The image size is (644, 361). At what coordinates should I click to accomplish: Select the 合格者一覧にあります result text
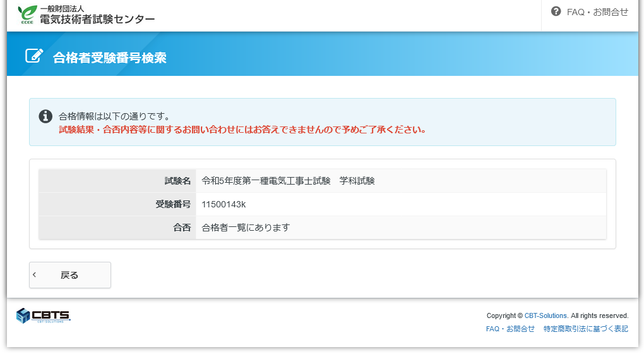coord(246,228)
